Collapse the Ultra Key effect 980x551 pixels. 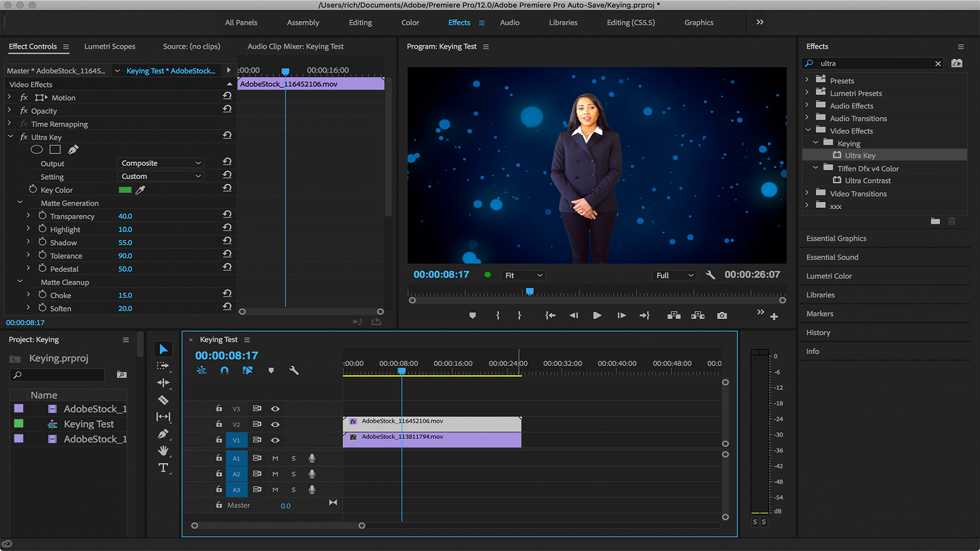[x=10, y=137]
